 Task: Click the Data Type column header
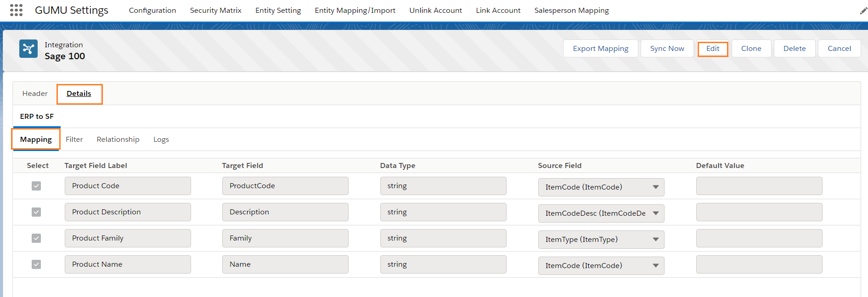[398, 166]
